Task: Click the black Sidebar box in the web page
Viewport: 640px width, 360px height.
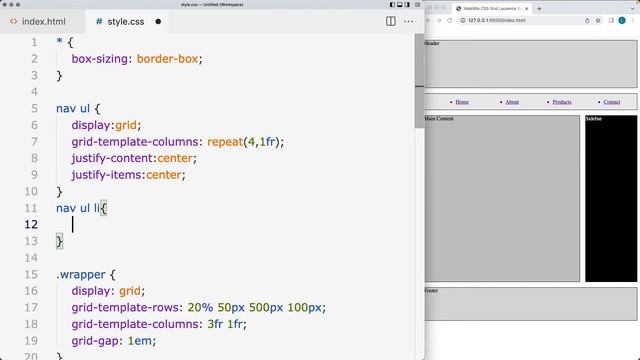Action: click(x=611, y=198)
